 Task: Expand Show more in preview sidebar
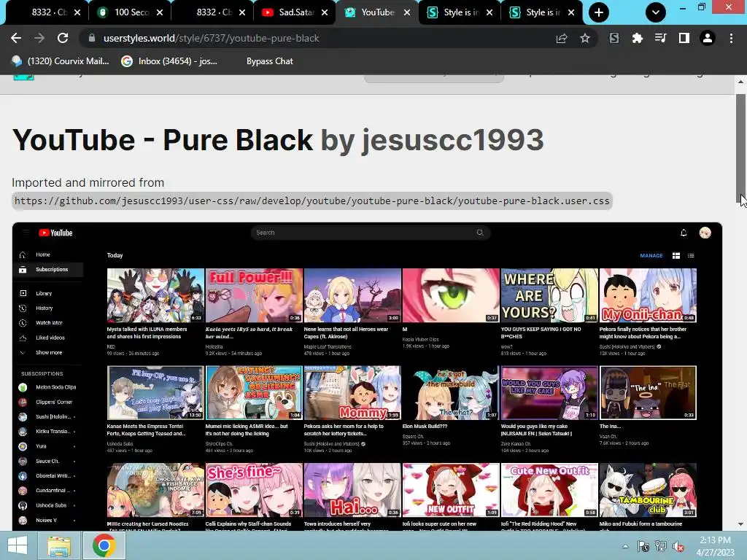click(x=47, y=352)
